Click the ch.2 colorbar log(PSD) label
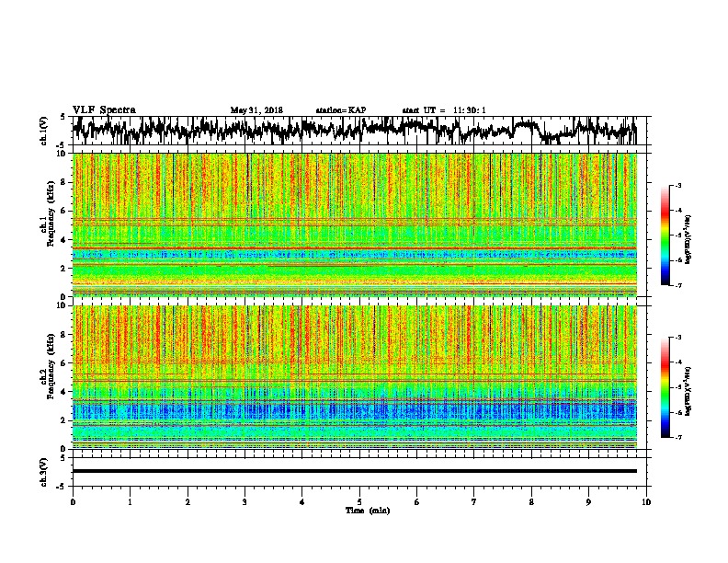Image resolution: width=728 pixels, height=563 pixels. click(688, 391)
